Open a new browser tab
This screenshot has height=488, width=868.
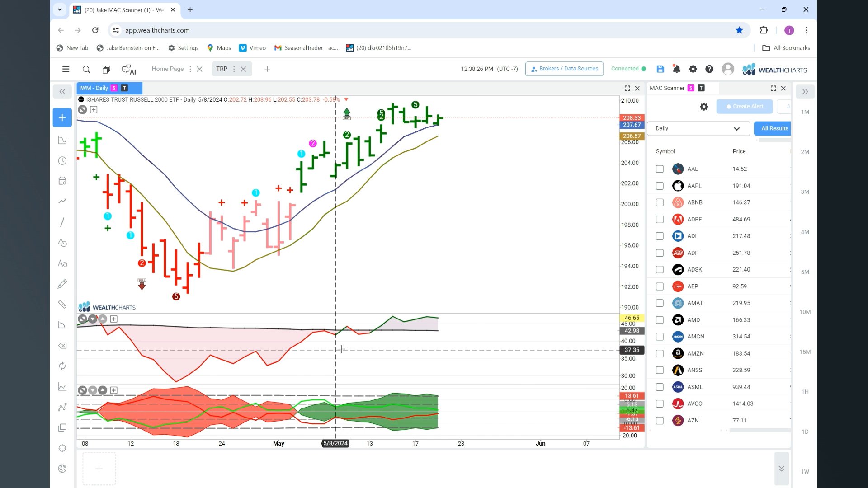pyautogui.click(x=190, y=9)
